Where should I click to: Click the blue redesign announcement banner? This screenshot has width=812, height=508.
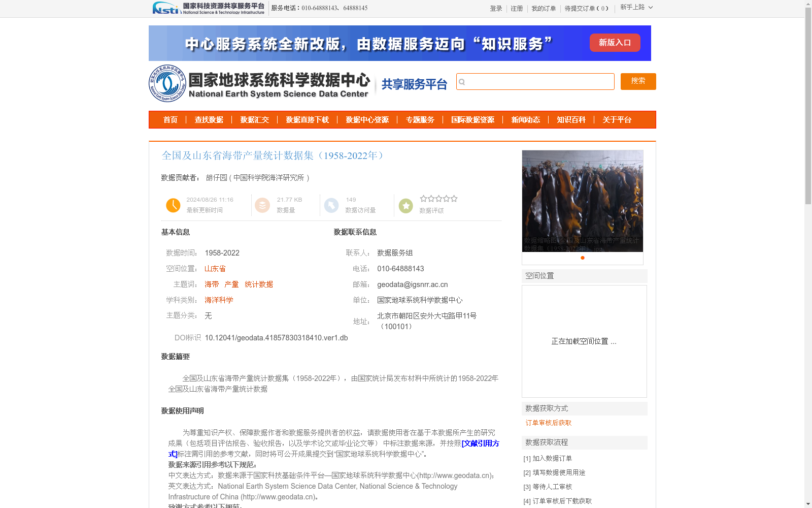click(x=400, y=43)
